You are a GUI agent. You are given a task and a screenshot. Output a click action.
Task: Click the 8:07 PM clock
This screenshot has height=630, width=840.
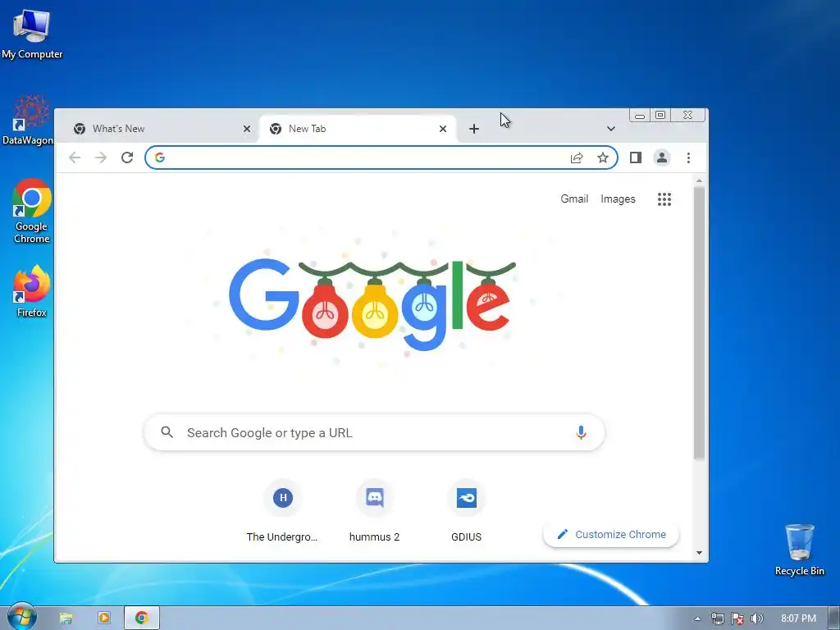coord(798,619)
